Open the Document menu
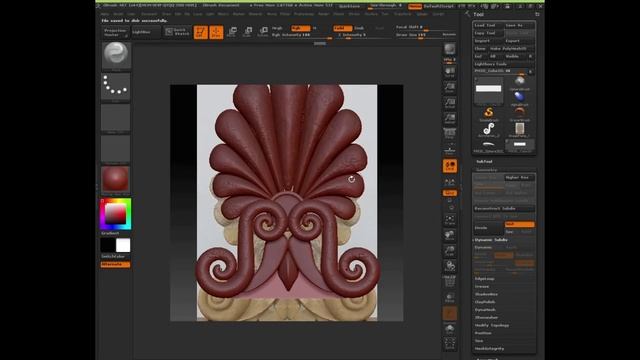Viewport: 640px width, 360px height. [x=149, y=14]
